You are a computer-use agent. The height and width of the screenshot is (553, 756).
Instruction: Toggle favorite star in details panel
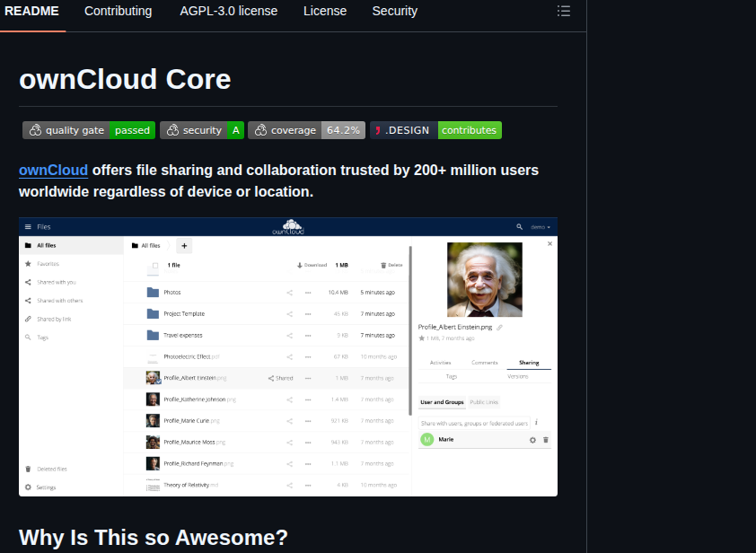[x=421, y=338]
